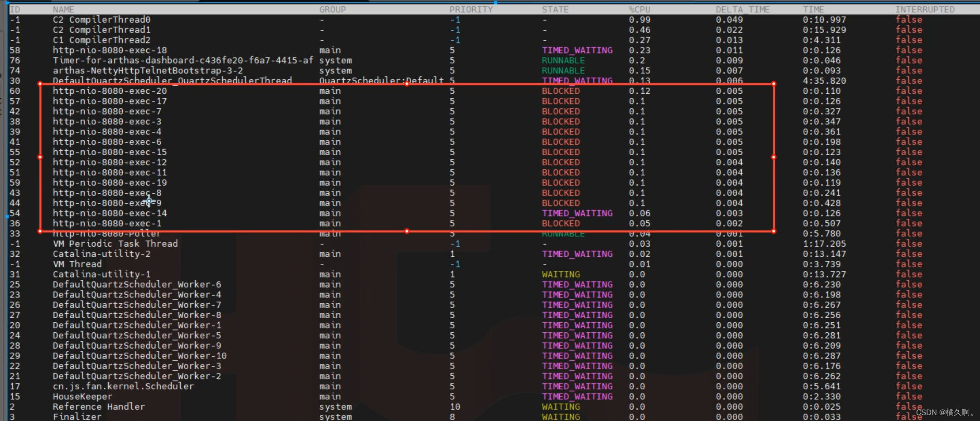Select DefaultQuartzScheduler_Worker-6 thread name
This screenshot has width=980, height=421.
pos(137,285)
